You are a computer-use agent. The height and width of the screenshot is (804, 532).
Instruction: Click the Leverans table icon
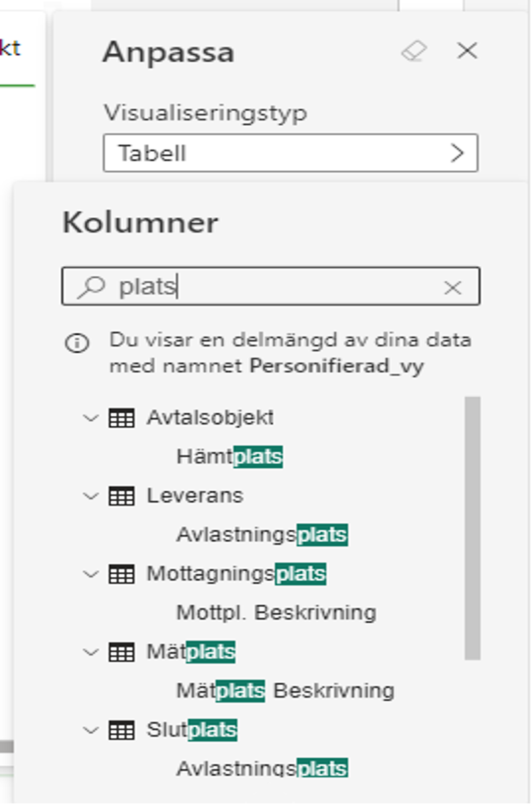pyautogui.click(x=121, y=496)
